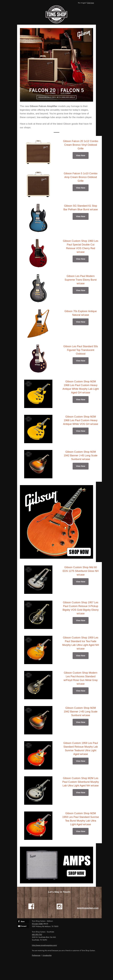Click View Now for EDS 1275 Silverburst
The width and height of the screenshot is (113, 980).
click(x=80, y=582)
